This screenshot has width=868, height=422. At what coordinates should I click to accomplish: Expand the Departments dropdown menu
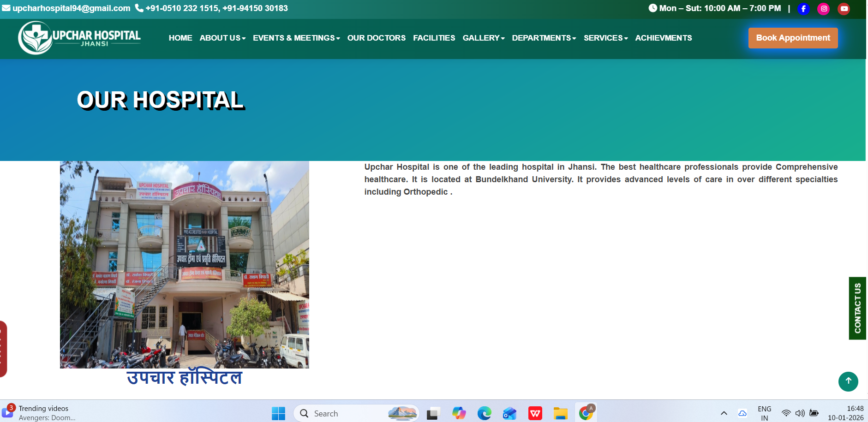pos(544,38)
